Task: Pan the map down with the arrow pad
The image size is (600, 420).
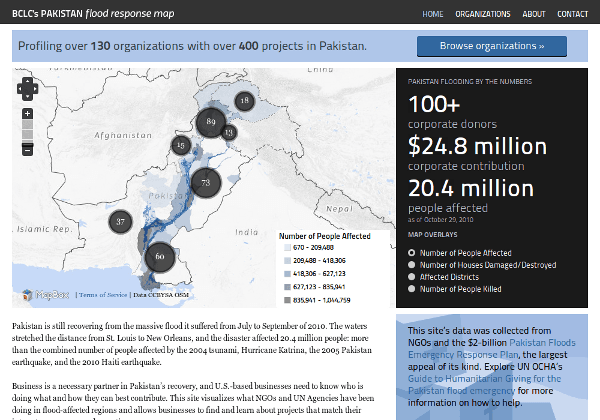Action: pyautogui.click(x=27, y=97)
